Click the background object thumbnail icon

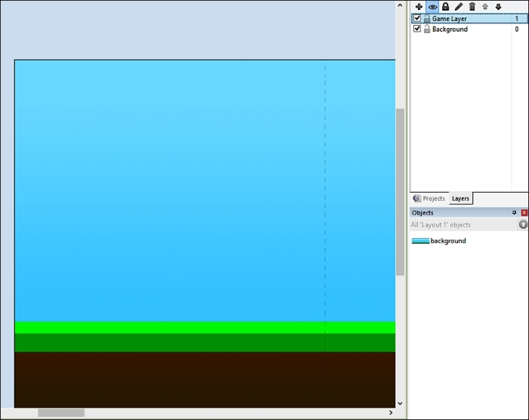[x=420, y=241]
